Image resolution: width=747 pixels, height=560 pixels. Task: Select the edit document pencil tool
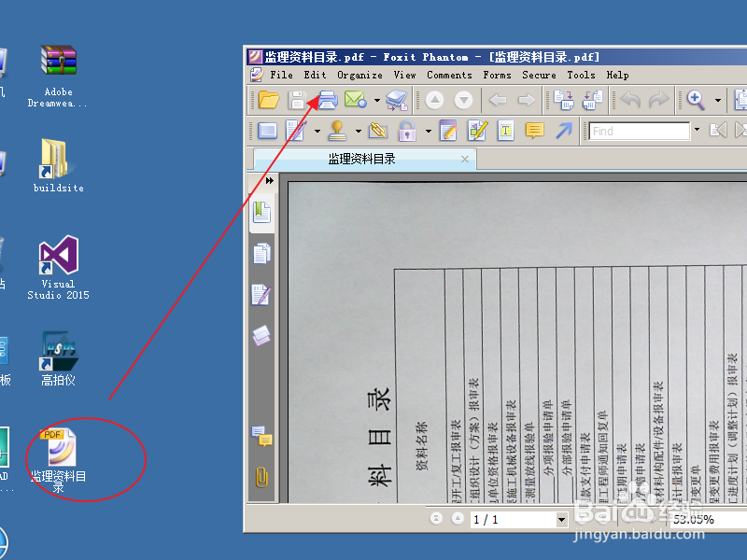click(x=296, y=131)
